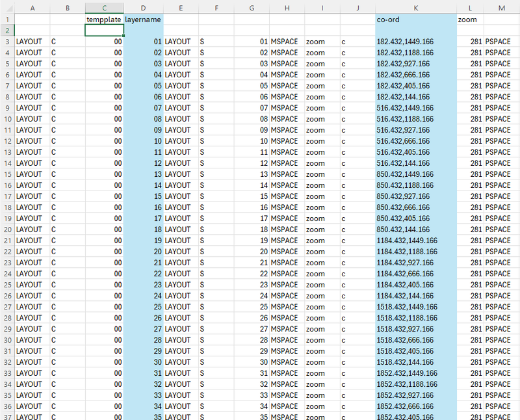Viewport: 520px width, 420px height.
Task: Select column A header
Action: coord(32,7)
